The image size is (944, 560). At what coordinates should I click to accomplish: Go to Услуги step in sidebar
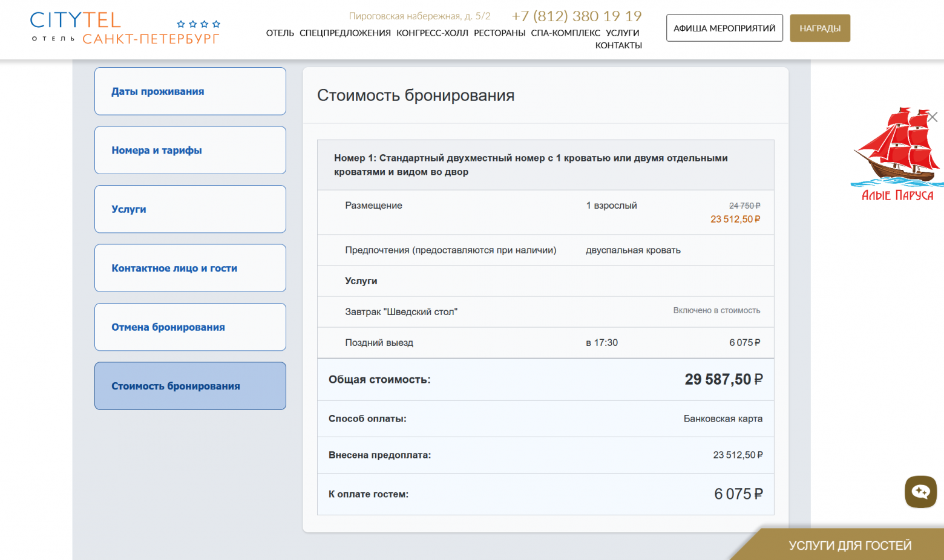190,209
